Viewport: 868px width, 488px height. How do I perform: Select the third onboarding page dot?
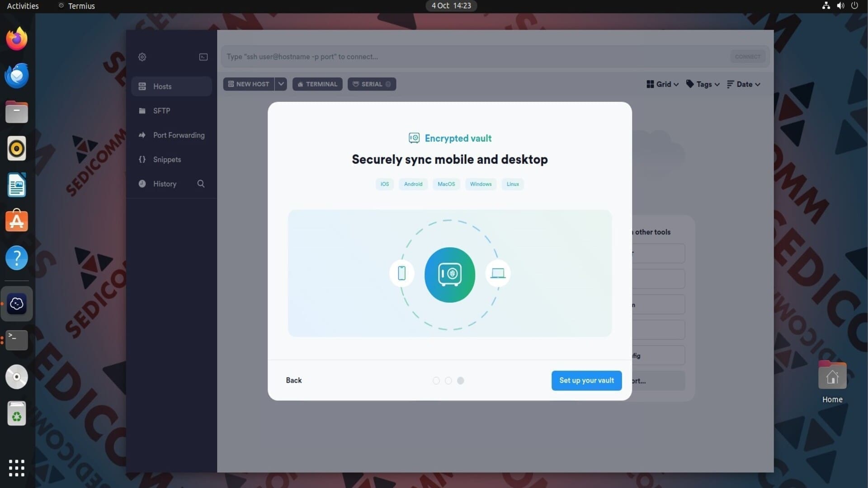(x=460, y=381)
